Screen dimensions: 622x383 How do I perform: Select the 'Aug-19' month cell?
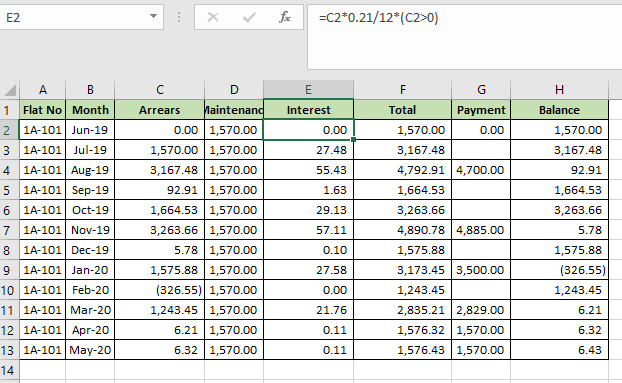coord(90,170)
